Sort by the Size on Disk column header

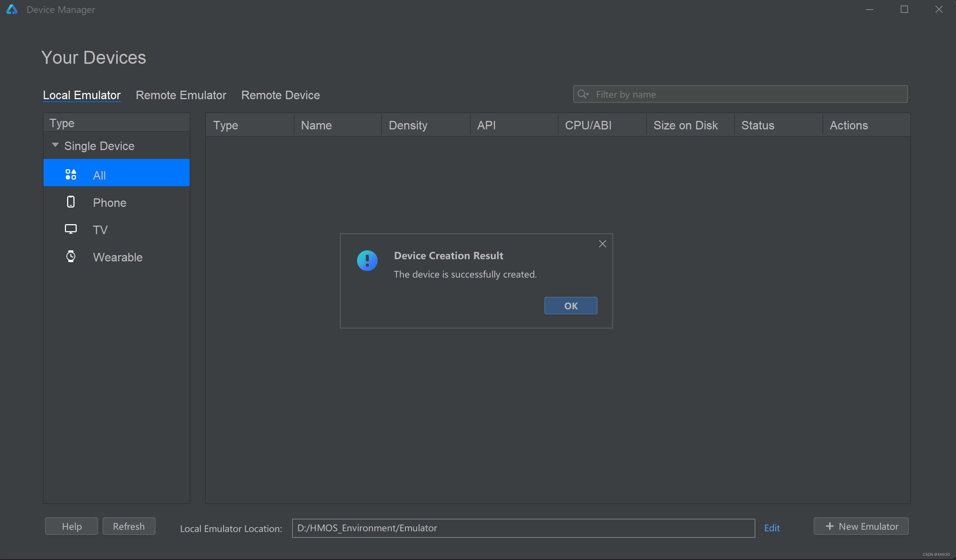point(685,125)
